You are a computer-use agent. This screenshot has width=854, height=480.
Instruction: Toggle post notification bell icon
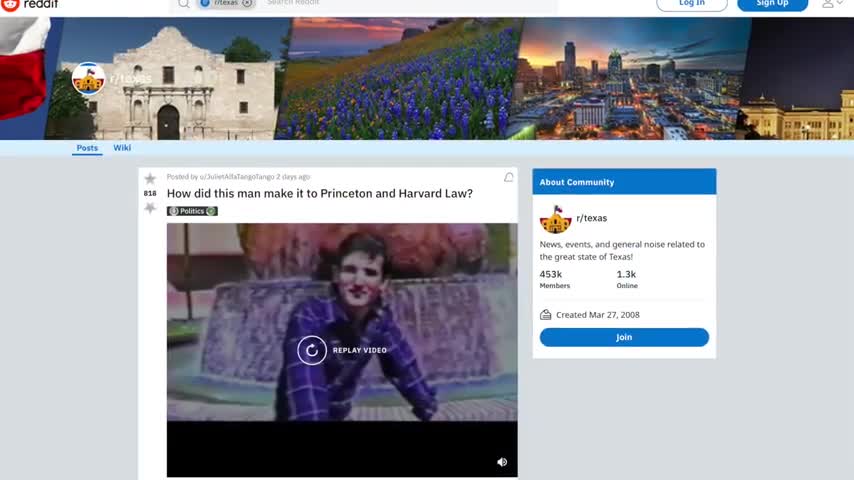pos(509,178)
